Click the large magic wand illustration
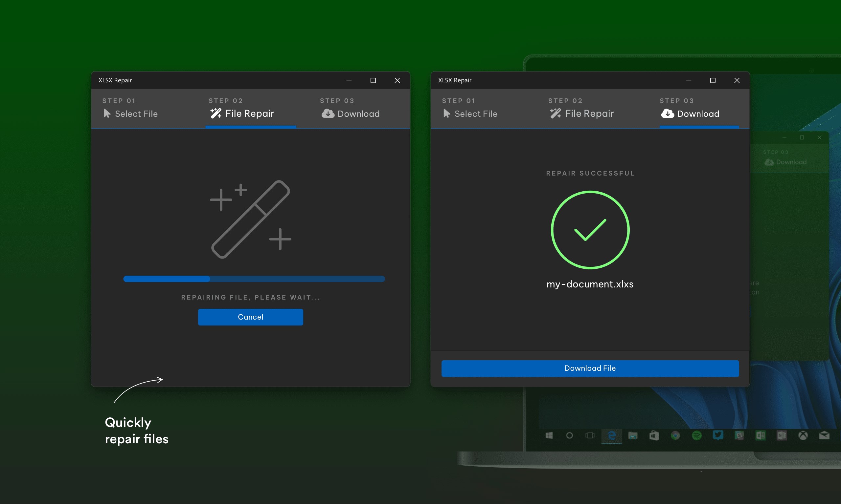The image size is (841, 504). [251, 219]
